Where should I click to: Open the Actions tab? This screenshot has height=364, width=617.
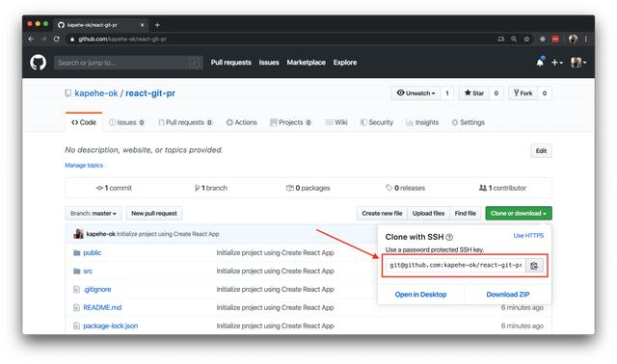pyautogui.click(x=242, y=122)
